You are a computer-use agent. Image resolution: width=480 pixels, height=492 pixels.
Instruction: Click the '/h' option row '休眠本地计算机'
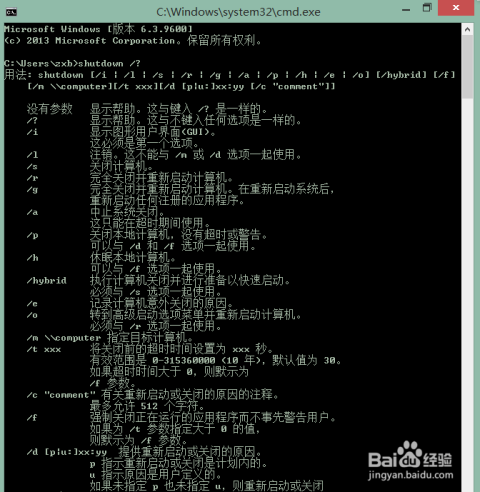tap(101, 257)
